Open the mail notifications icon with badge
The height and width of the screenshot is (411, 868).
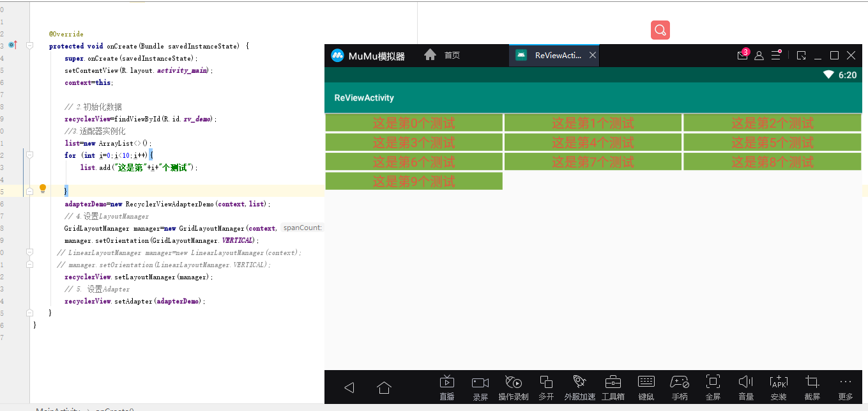click(x=743, y=55)
